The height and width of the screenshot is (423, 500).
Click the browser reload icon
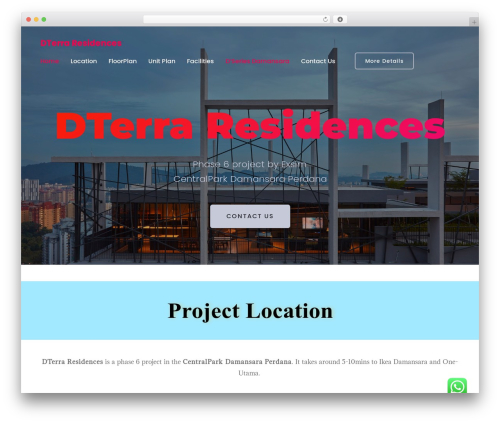[x=325, y=19]
